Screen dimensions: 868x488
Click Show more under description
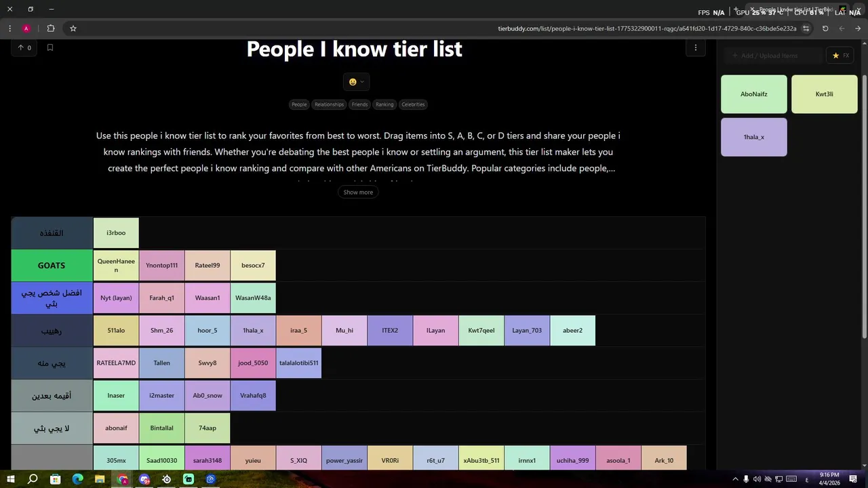[x=358, y=192]
